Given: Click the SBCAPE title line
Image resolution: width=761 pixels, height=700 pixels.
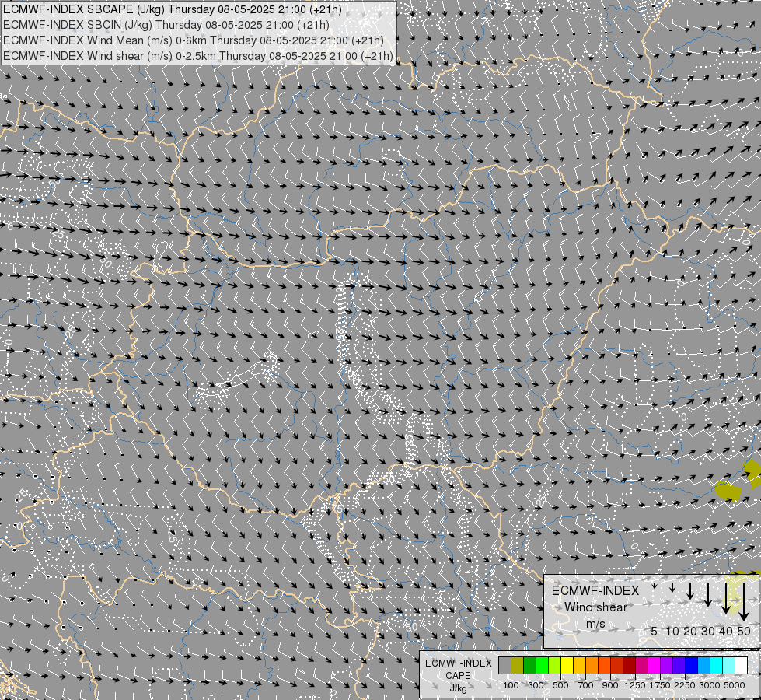Looking at the screenshot, I should [x=172, y=9].
